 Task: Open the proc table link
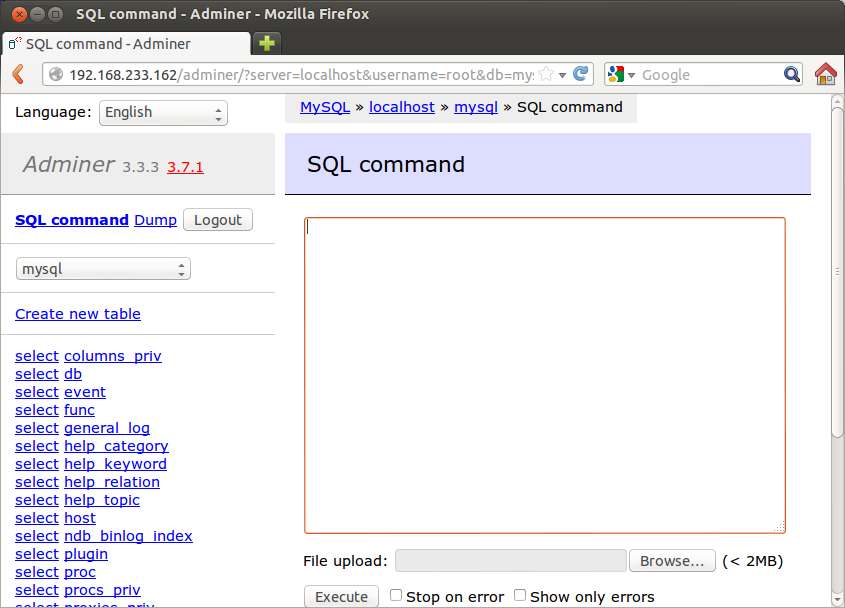click(80, 572)
